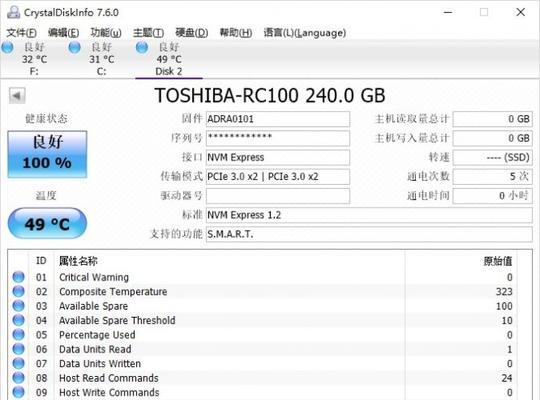This screenshot has width=540, height=400.
Task: Select the Percentage Used attribute name
Action: pyautogui.click(x=97, y=335)
